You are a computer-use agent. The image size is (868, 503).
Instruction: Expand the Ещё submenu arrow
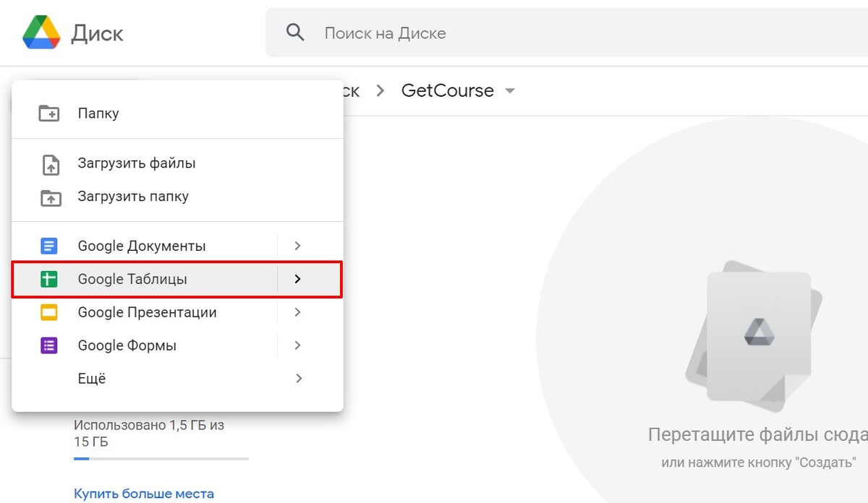pos(297,378)
